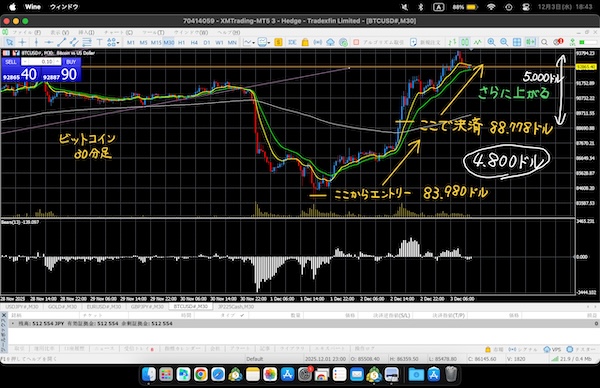Zoom in on the chart
The image size is (600, 388).
(x=491, y=42)
